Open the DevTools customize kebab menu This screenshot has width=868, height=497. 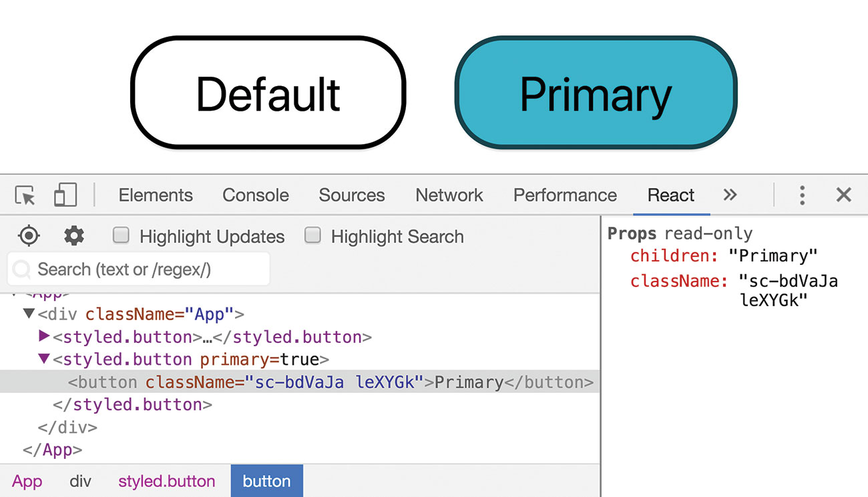[802, 195]
